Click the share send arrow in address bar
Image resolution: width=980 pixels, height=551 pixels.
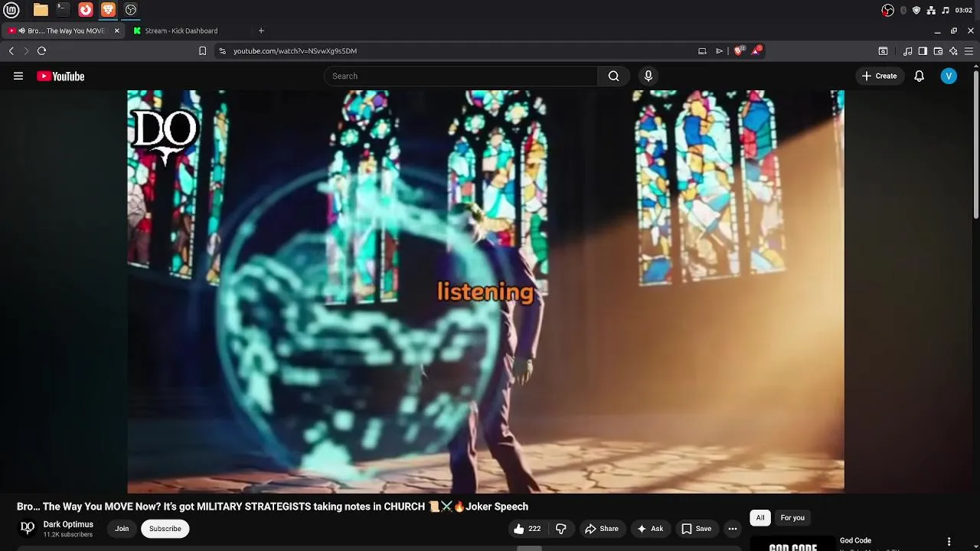tap(720, 51)
